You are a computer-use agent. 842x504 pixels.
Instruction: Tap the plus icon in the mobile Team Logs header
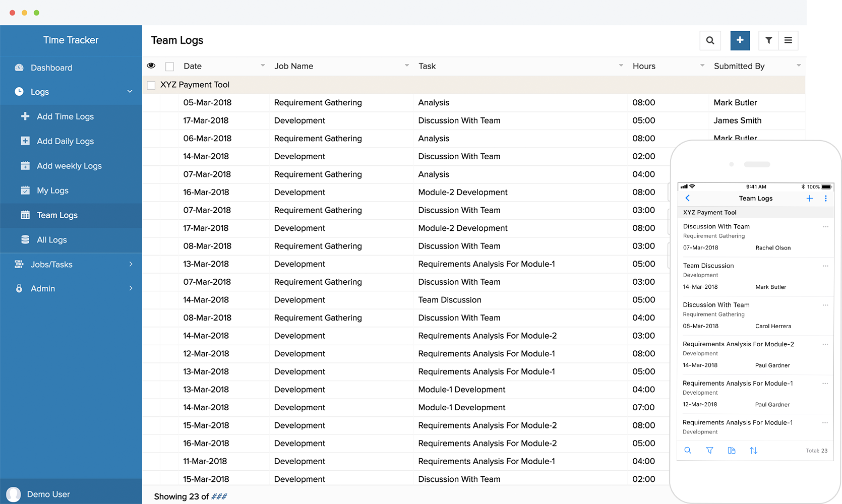tap(810, 199)
